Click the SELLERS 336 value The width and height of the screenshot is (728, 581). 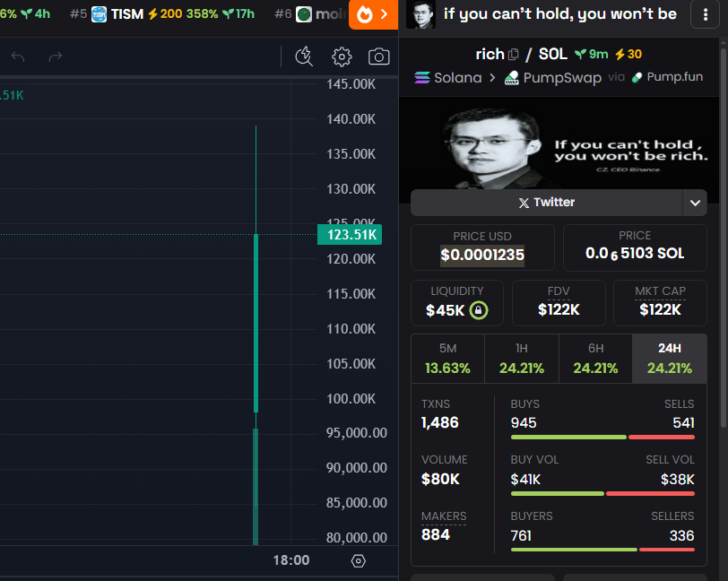(681, 536)
